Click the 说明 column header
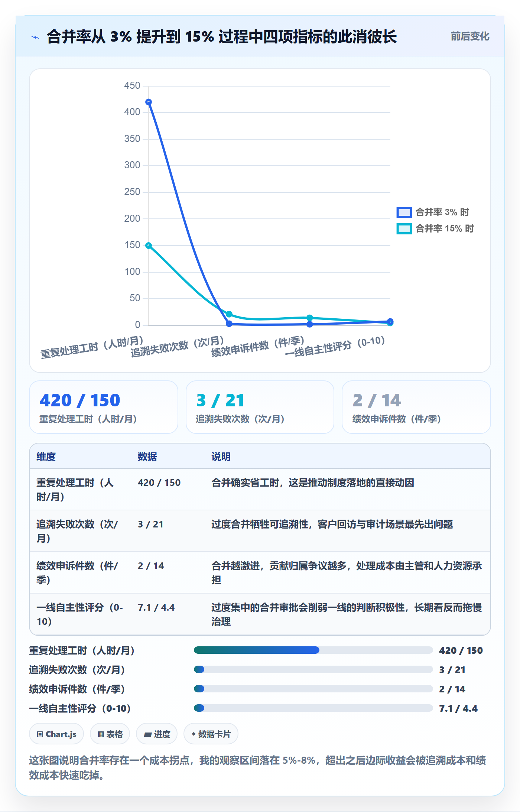 (x=221, y=457)
